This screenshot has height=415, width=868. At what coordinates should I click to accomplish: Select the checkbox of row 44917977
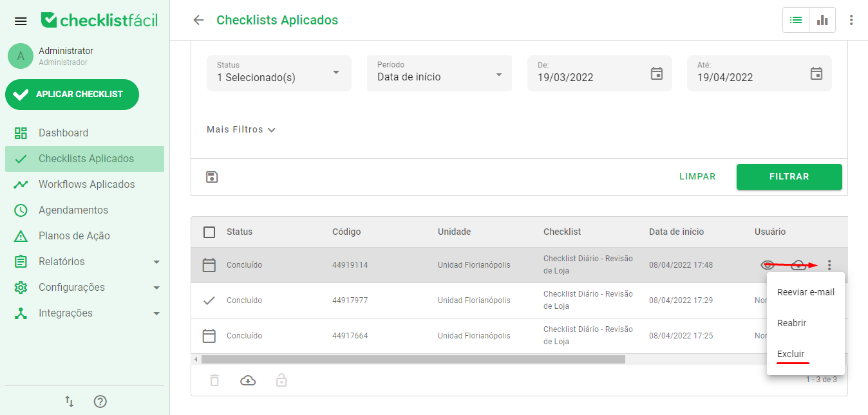click(208, 300)
